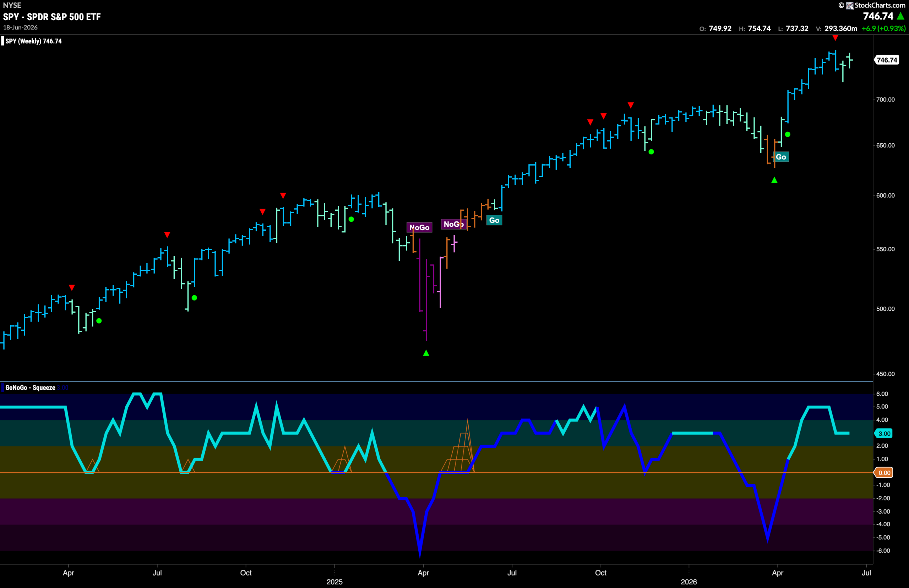
Task: Click the green up triangle below April 2025 low
Action: tap(426, 353)
